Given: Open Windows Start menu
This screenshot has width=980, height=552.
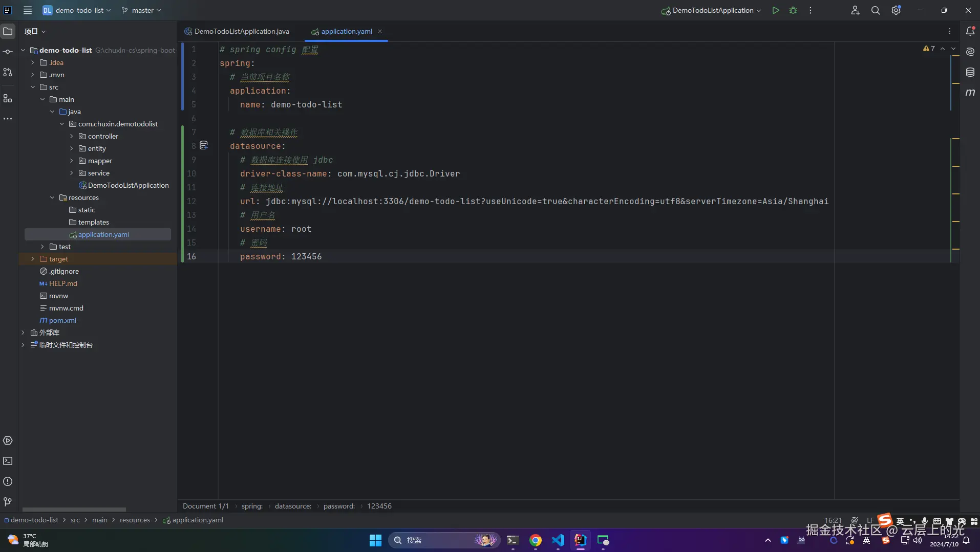Looking at the screenshot, I should (x=375, y=540).
